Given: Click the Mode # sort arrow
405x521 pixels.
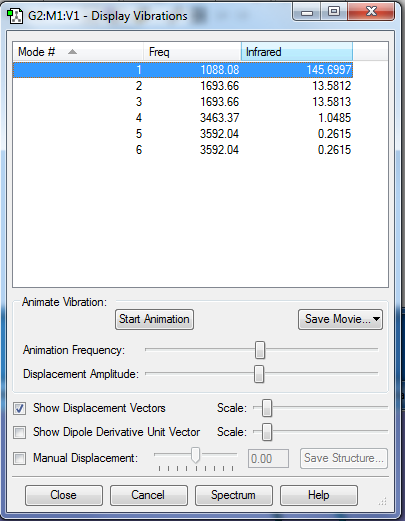Looking at the screenshot, I should pos(72,52).
